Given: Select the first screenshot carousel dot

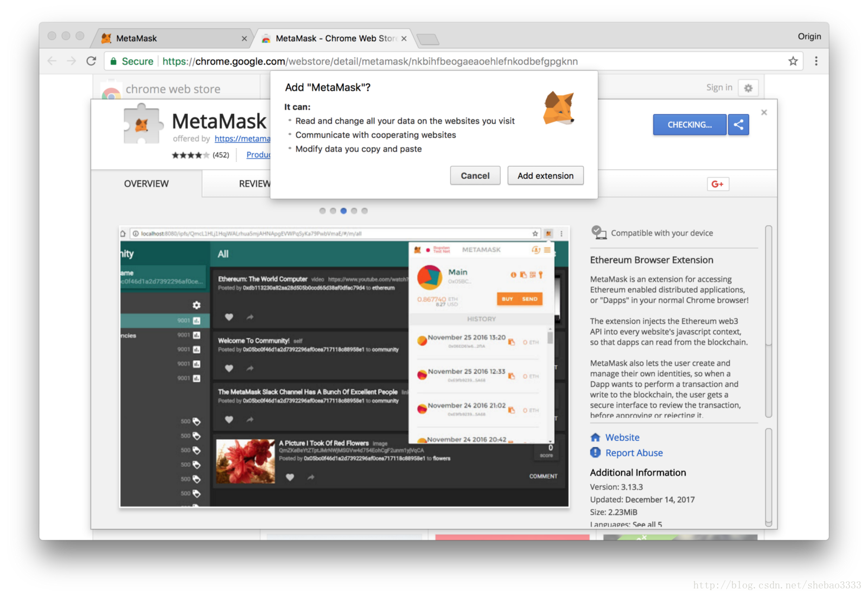Looking at the screenshot, I should 323,211.
